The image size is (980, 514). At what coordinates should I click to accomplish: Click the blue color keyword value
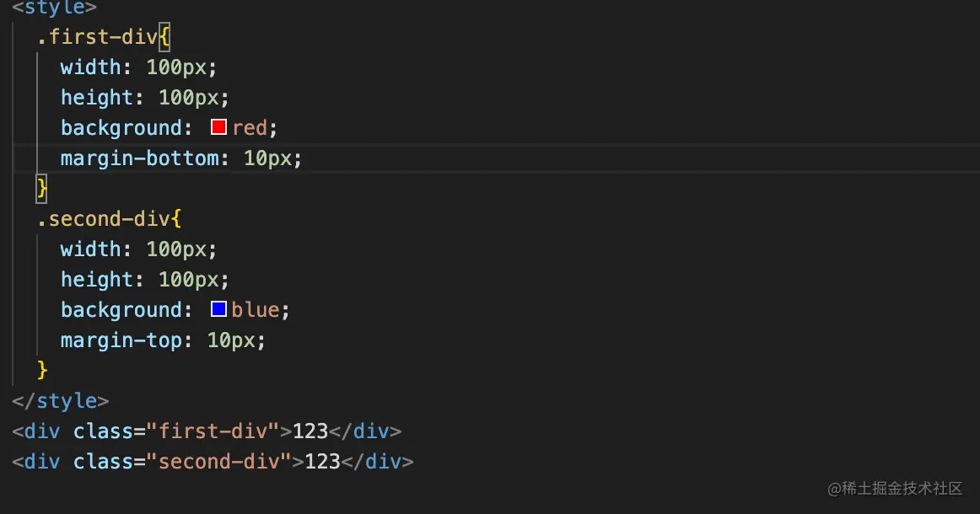click(x=256, y=310)
